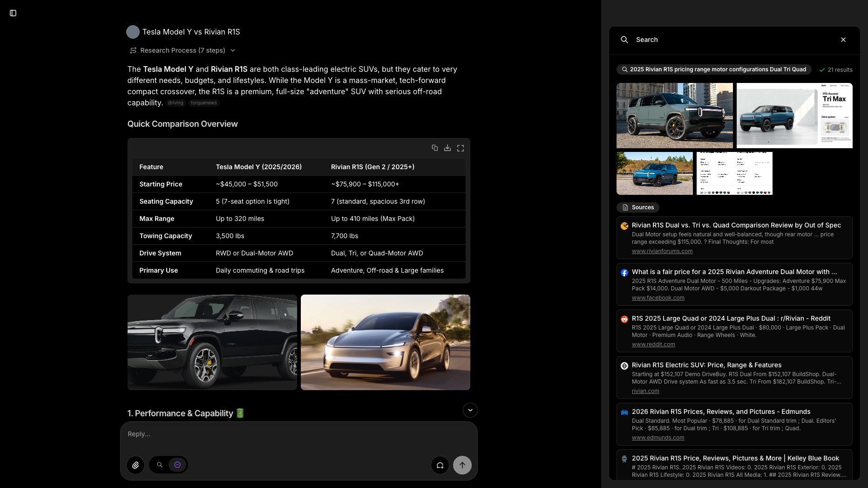The height and width of the screenshot is (488, 868).
Task: Click the '21 results' indicator
Action: pyautogui.click(x=836, y=70)
